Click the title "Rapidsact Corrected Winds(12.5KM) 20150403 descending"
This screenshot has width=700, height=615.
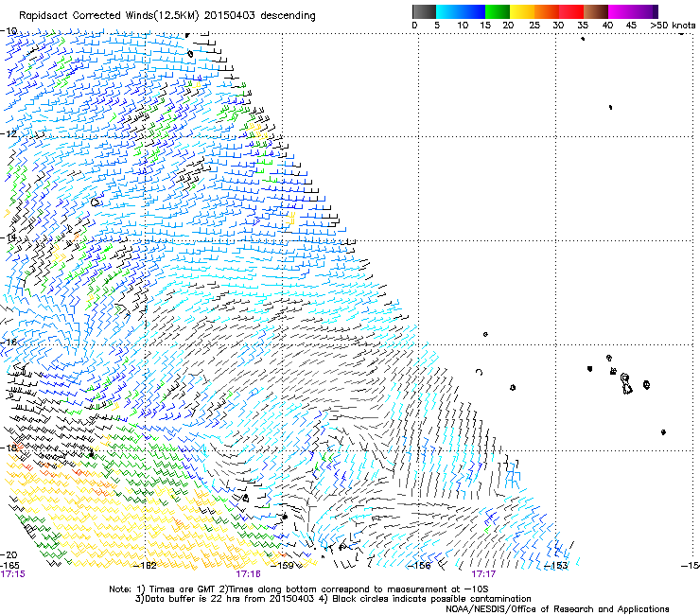click(167, 16)
